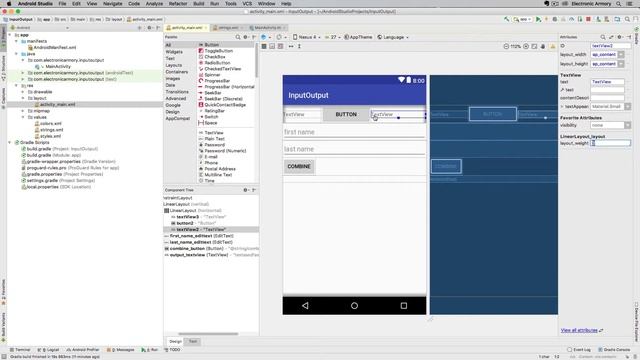Click the pan hand icon in editor toolbar
This screenshot has width=640, height=360.
[x=543, y=47]
